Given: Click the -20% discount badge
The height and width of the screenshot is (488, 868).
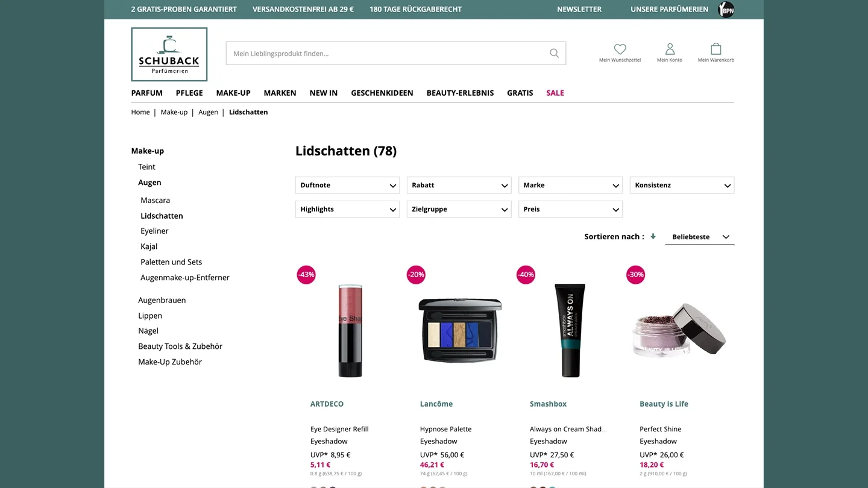Looking at the screenshot, I should [416, 274].
